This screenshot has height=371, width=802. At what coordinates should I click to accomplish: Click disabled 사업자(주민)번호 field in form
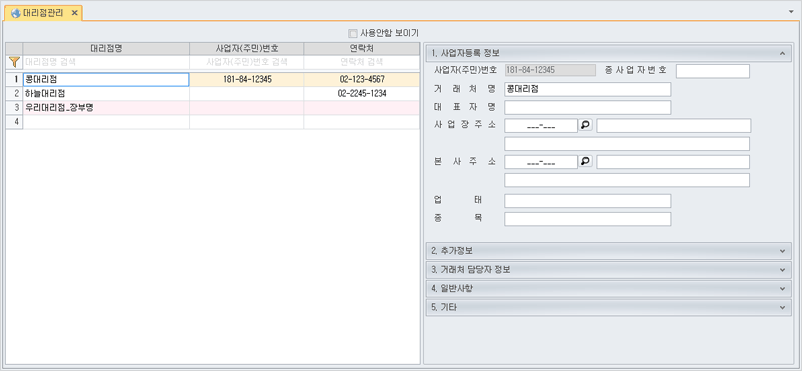pos(550,70)
